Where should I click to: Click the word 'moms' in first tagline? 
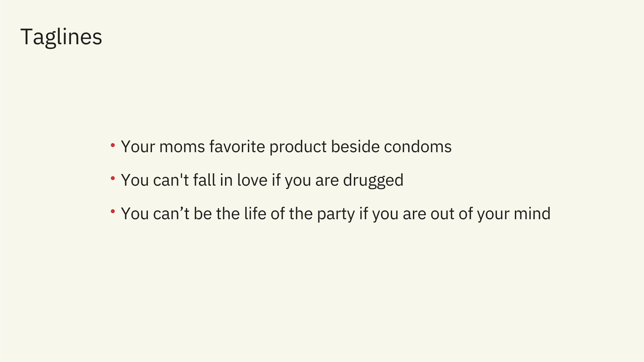click(182, 146)
